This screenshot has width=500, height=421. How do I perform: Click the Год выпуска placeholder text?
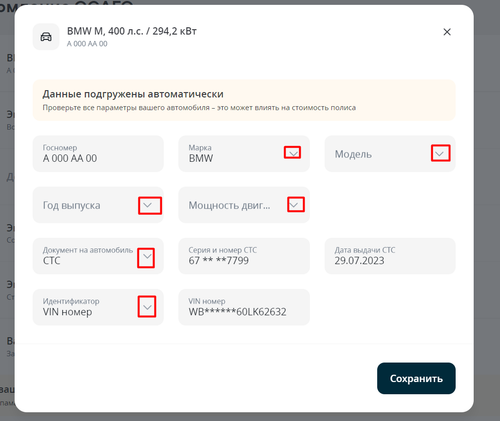tap(72, 206)
